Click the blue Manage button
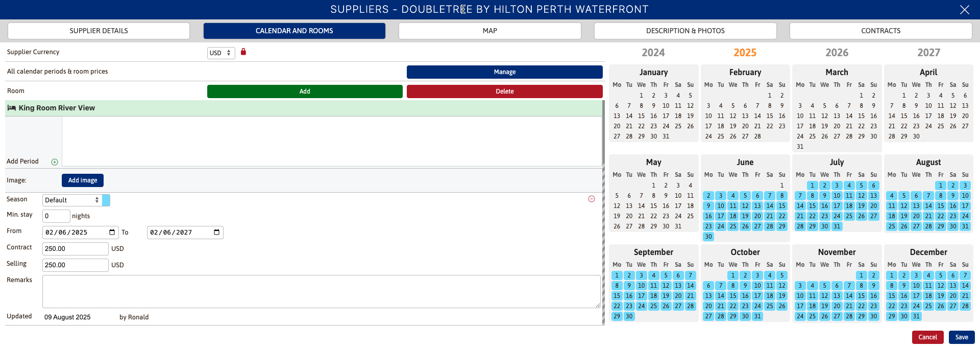 click(x=504, y=72)
